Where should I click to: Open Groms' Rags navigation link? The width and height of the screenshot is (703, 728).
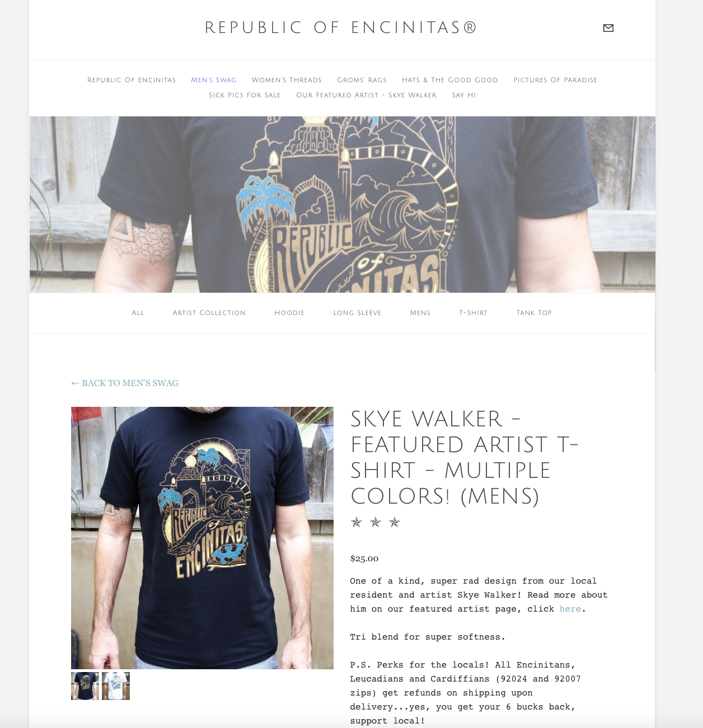[362, 80]
